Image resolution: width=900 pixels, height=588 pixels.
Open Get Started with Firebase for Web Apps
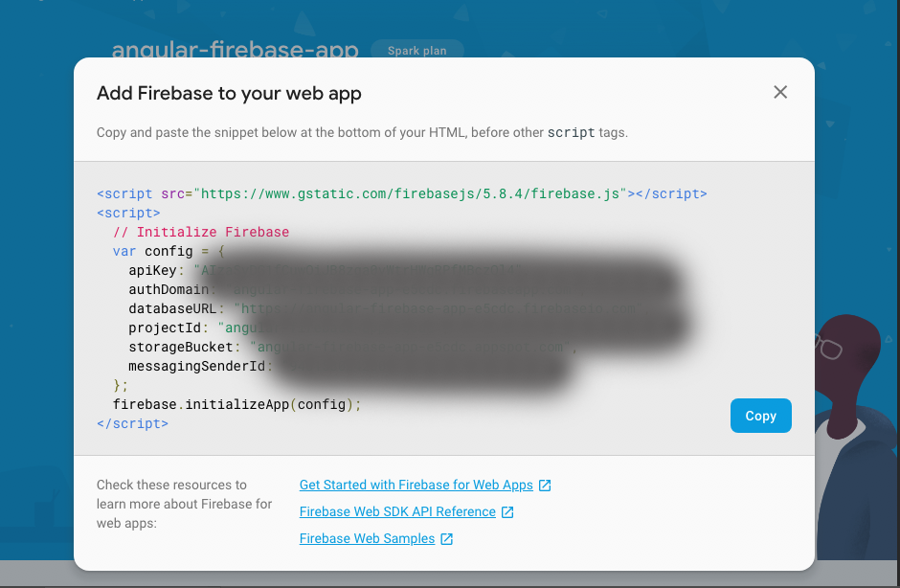(x=416, y=486)
